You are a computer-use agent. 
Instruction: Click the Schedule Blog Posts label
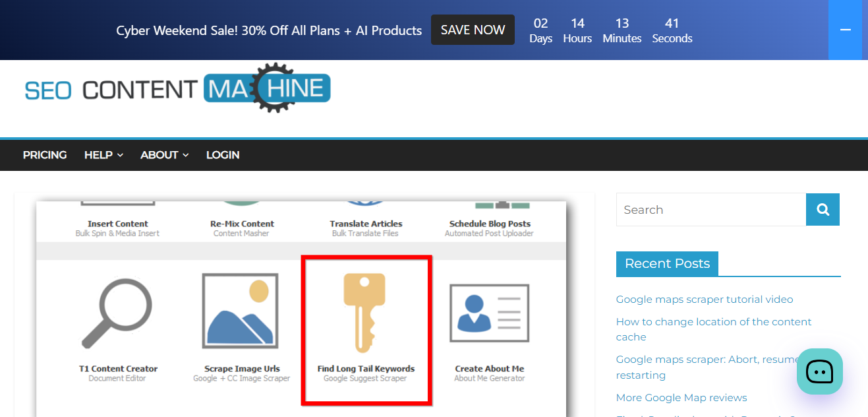coord(490,224)
